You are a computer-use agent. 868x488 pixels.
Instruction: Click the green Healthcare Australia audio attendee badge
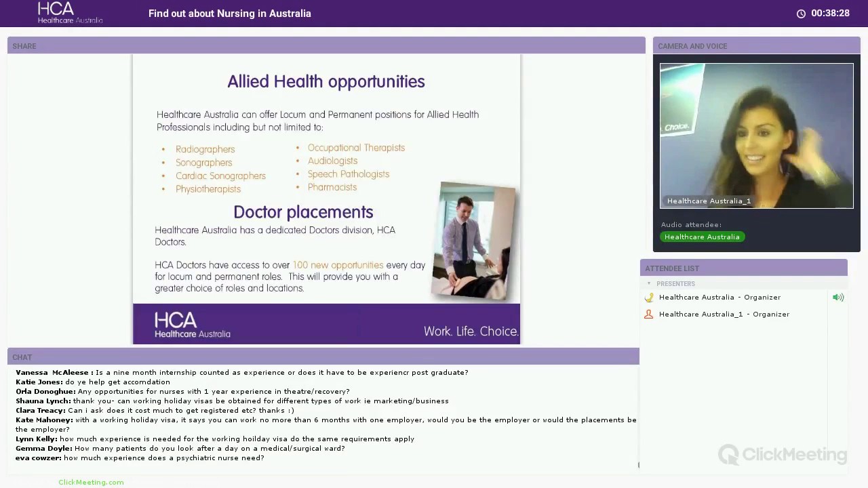(703, 237)
